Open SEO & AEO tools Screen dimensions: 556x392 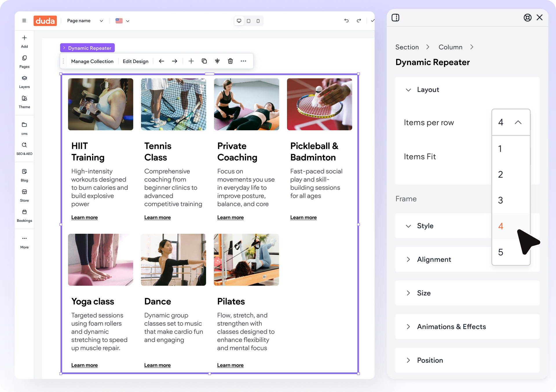coord(24,149)
